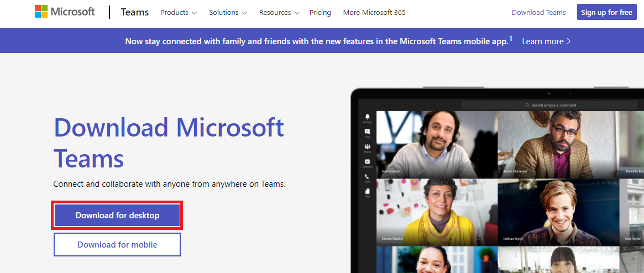Open the Teams home link
Screen dimensions: 644x273
pos(135,12)
